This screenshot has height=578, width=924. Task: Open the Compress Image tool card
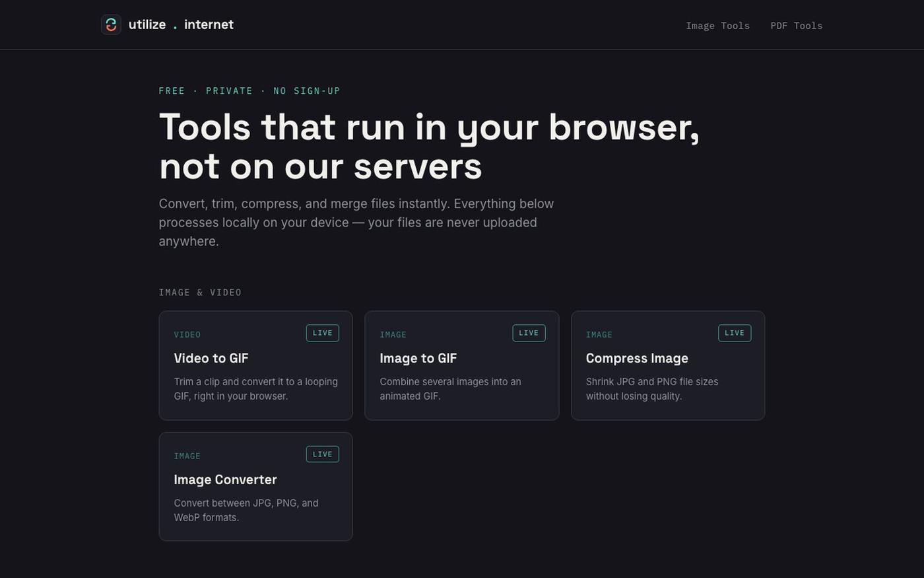pyautogui.click(x=668, y=365)
